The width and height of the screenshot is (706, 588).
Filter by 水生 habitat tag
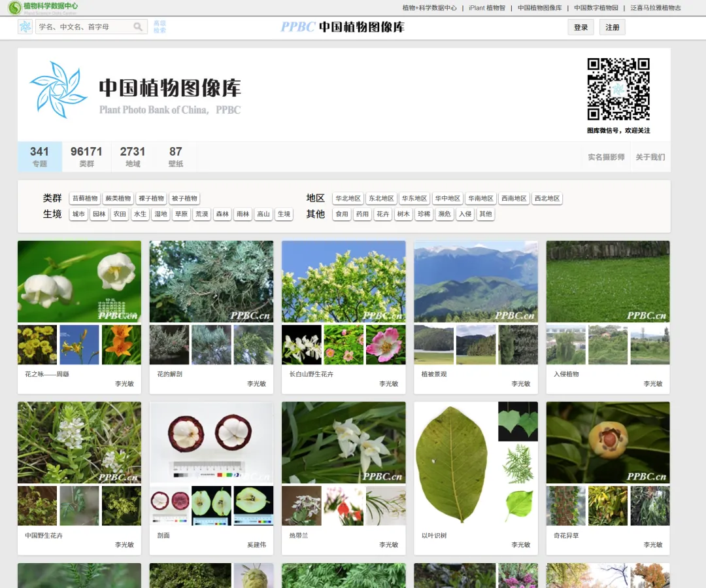141,214
